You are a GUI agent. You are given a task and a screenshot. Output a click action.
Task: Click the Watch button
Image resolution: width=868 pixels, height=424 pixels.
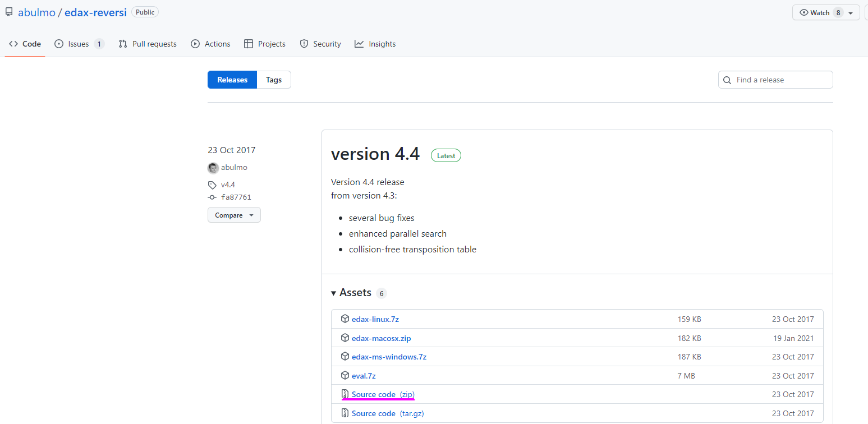pos(826,12)
